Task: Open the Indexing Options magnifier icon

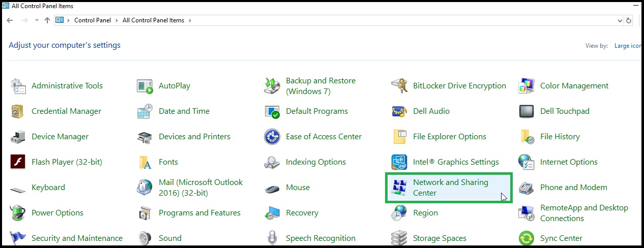Action: pos(272,162)
